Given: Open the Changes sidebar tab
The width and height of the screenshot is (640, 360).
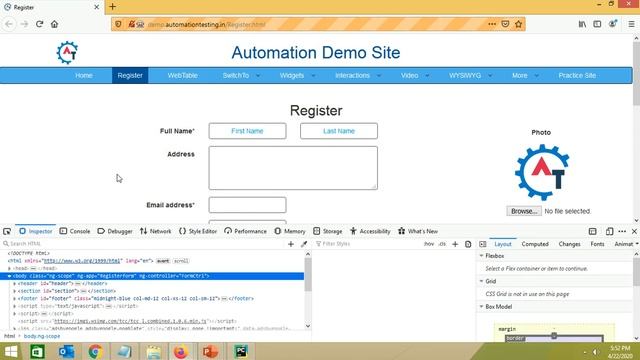Looking at the screenshot, I should tap(569, 244).
